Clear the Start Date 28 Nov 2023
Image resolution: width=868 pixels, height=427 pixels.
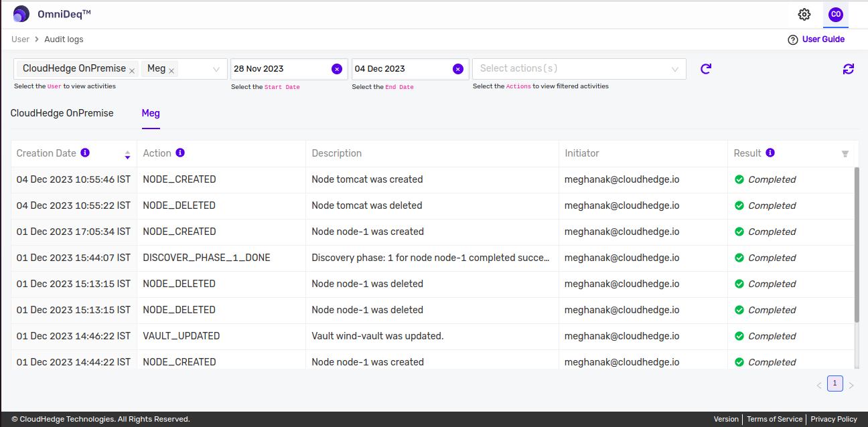(x=337, y=69)
